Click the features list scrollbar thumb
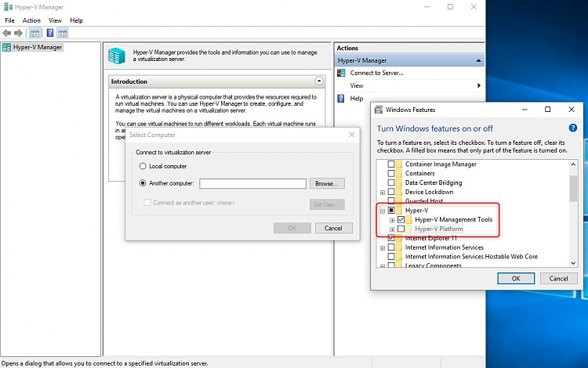 pyautogui.click(x=573, y=188)
